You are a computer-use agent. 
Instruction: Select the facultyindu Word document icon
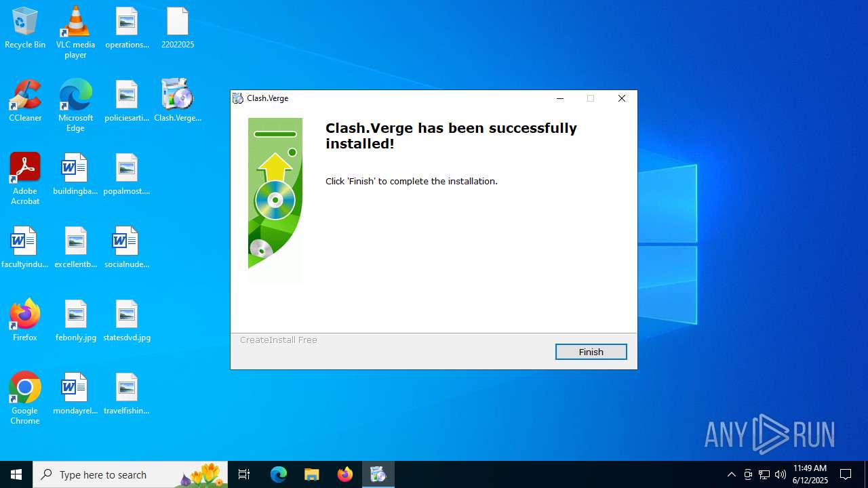coord(25,247)
